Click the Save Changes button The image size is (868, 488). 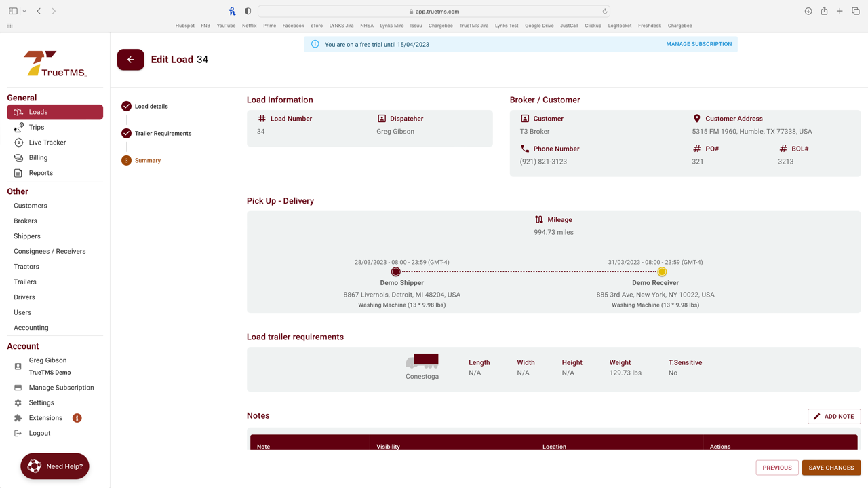click(831, 468)
